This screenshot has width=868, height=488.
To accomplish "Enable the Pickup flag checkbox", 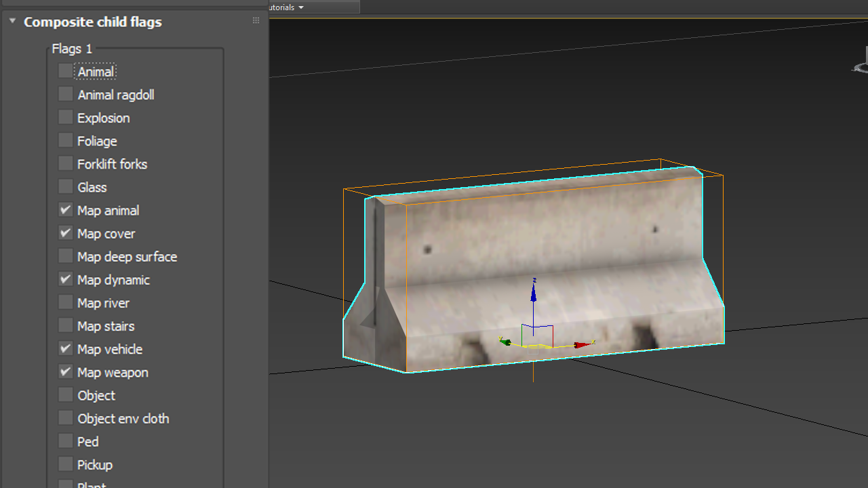I will (x=65, y=464).
